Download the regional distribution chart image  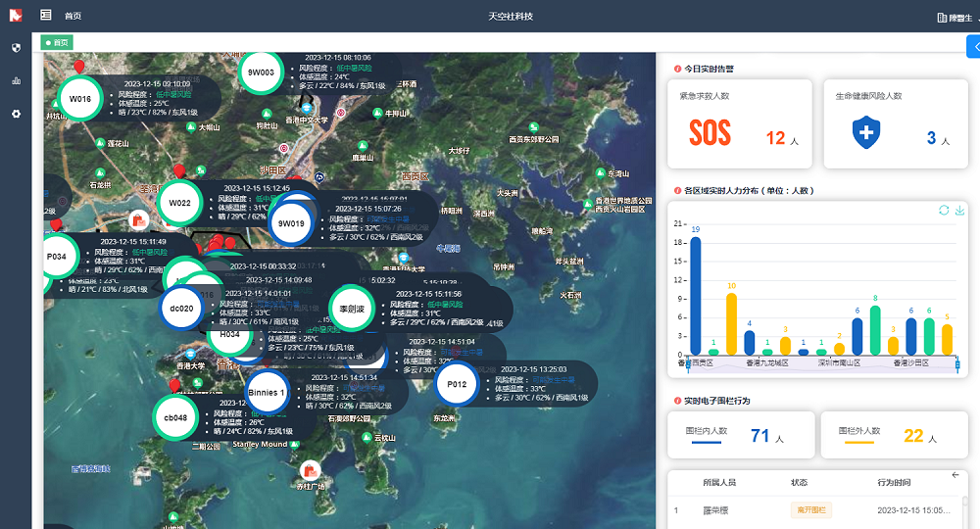959,211
